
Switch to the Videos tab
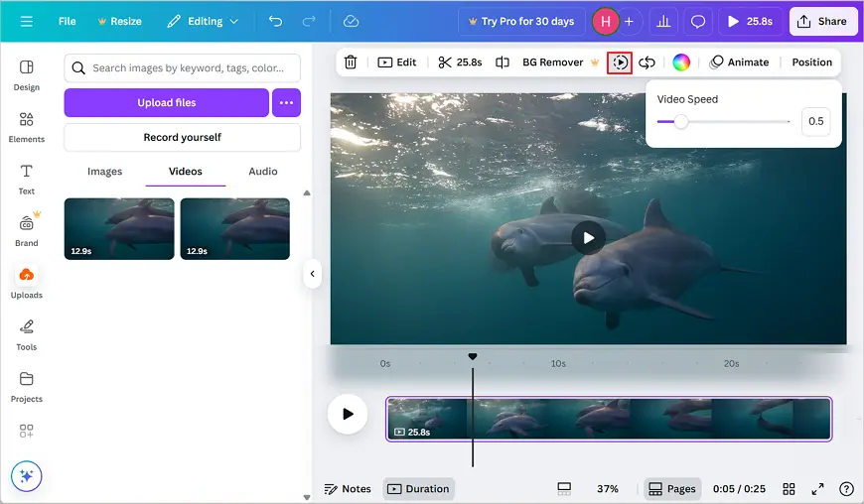click(186, 171)
